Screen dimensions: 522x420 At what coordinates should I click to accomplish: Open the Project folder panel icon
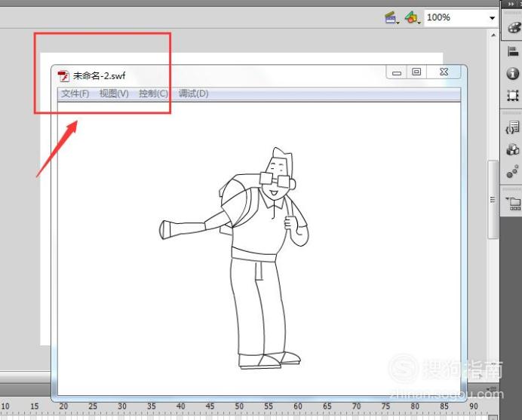click(514, 203)
